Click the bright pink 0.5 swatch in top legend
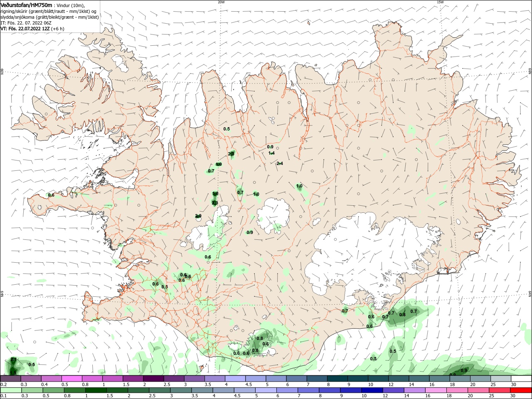 tap(72, 379)
